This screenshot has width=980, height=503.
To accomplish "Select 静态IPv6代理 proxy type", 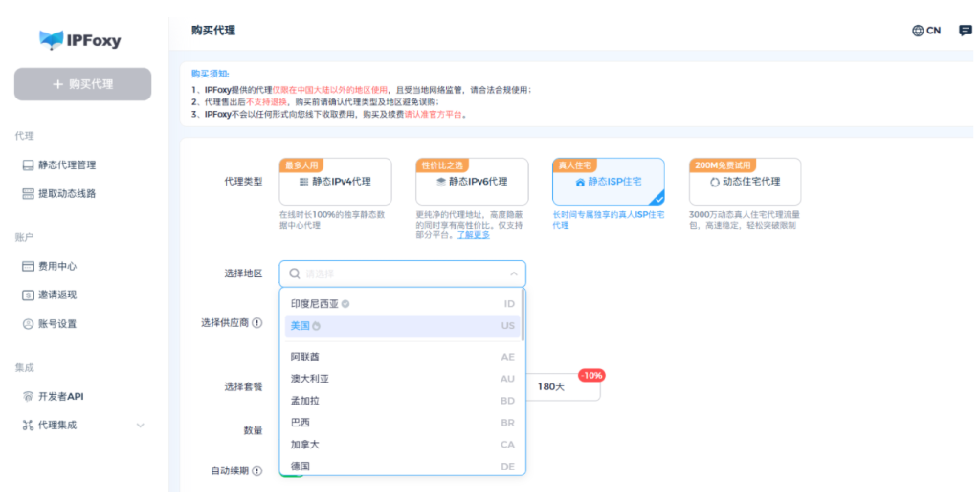I will (472, 182).
